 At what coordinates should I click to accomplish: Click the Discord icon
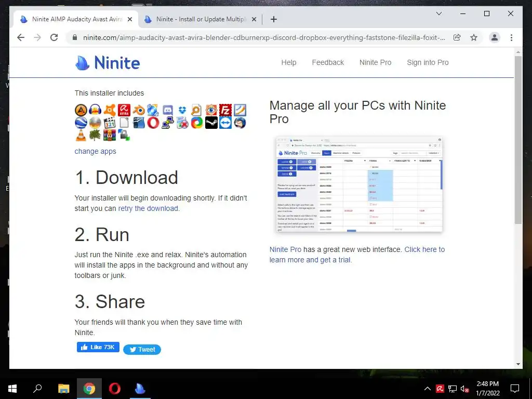pyautogui.click(x=168, y=110)
